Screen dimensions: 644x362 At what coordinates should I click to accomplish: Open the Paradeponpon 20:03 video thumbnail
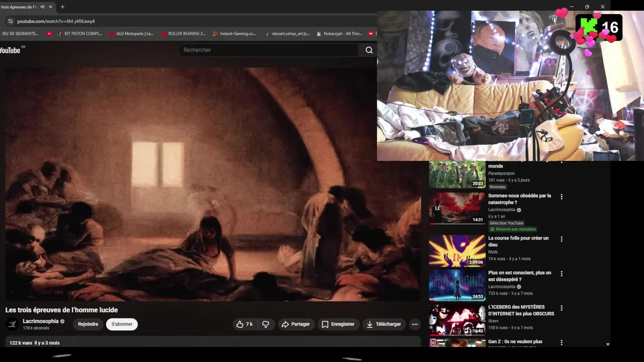pos(457,174)
